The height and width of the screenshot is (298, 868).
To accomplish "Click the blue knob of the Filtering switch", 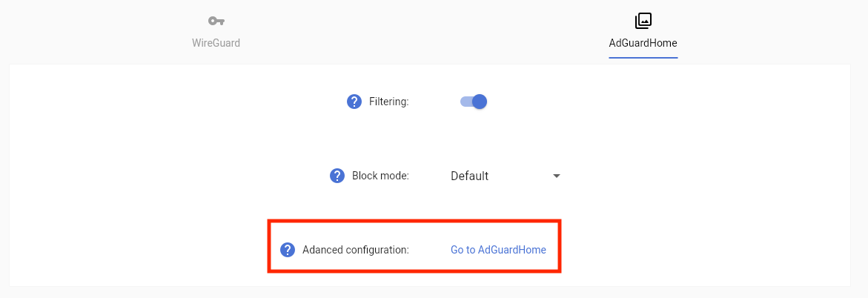I will [480, 102].
